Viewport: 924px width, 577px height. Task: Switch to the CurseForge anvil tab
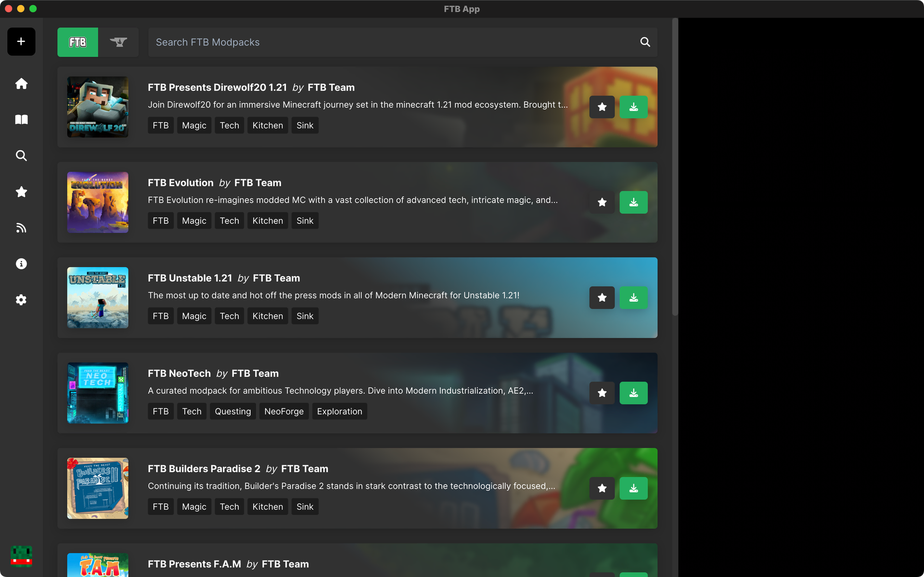tap(118, 42)
